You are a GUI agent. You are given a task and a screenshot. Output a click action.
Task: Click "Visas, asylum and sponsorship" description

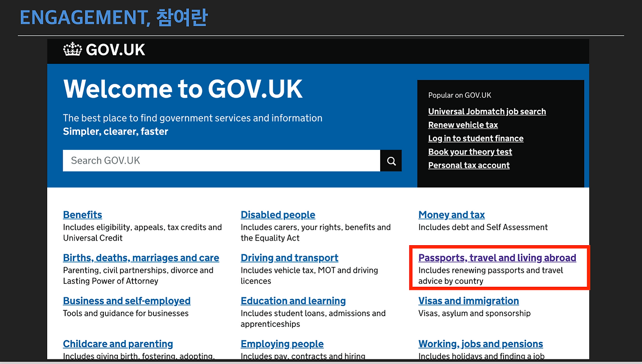click(x=474, y=313)
